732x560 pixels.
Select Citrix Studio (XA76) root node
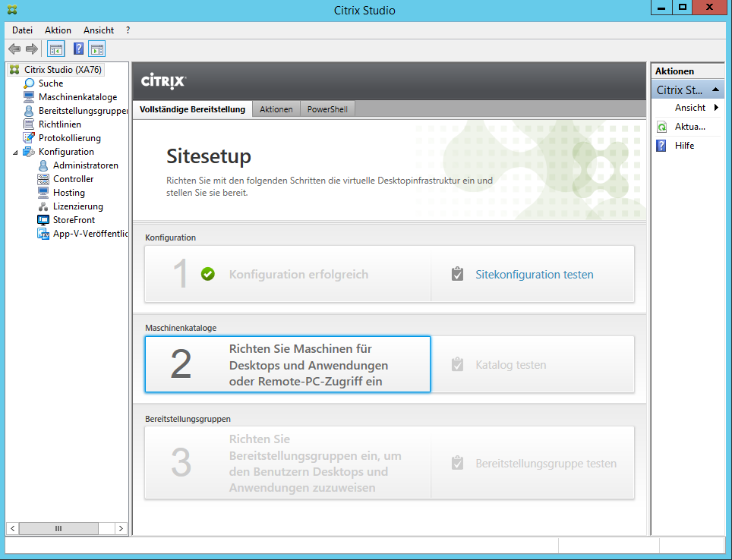pyautogui.click(x=63, y=70)
